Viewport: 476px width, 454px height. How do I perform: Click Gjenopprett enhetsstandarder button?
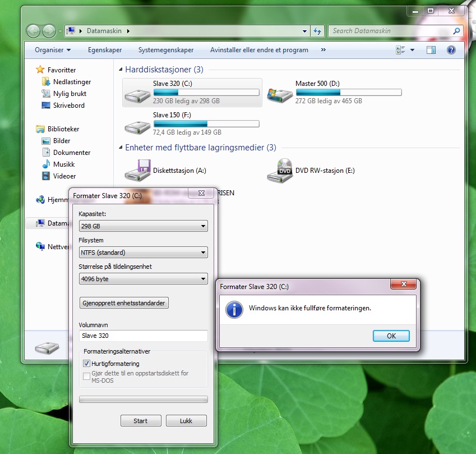[124, 303]
